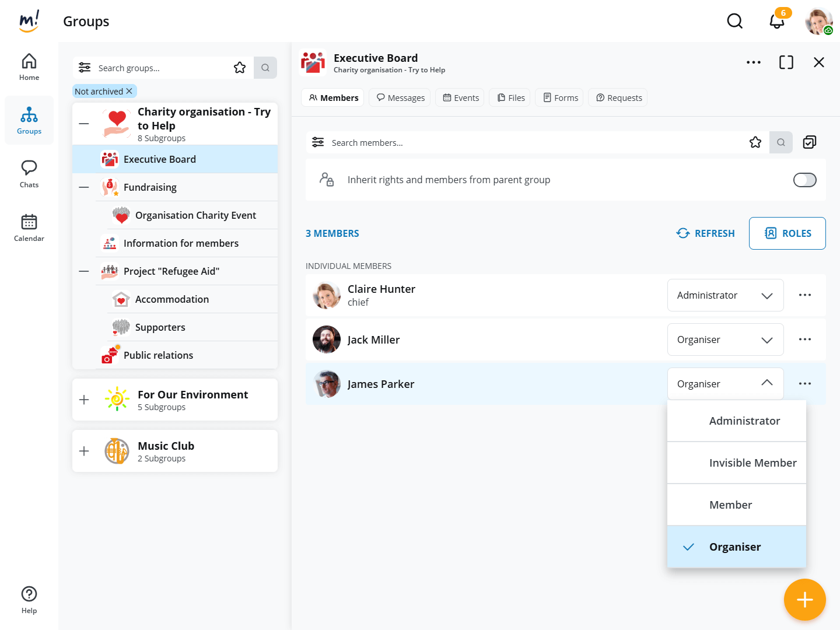Remove the Not archived filter chip

pyautogui.click(x=129, y=91)
